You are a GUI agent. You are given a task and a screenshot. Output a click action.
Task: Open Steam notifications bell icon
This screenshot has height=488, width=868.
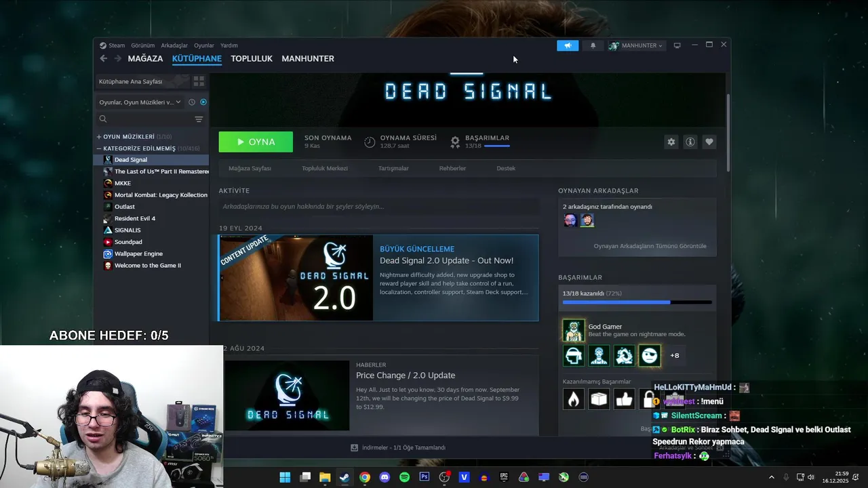click(x=593, y=45)
